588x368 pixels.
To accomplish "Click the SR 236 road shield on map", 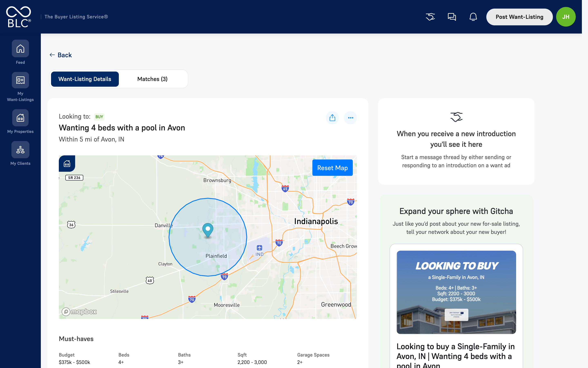I will (x=74, y=178).
